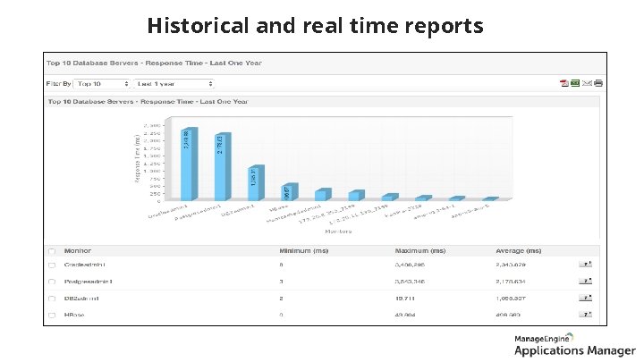
Task: Open the Oracle monitor name in the table
Action: pyautogui.click(x=85, y=265)
